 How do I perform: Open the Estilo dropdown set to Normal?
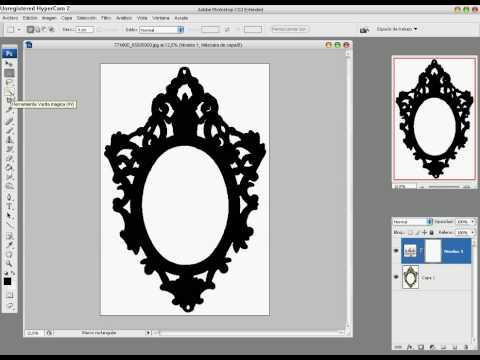(161, 30)
